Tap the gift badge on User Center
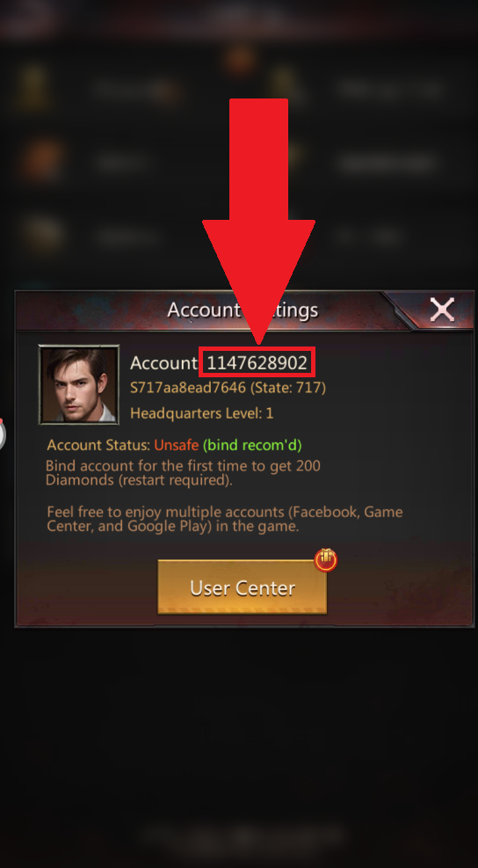 (325, 560)
